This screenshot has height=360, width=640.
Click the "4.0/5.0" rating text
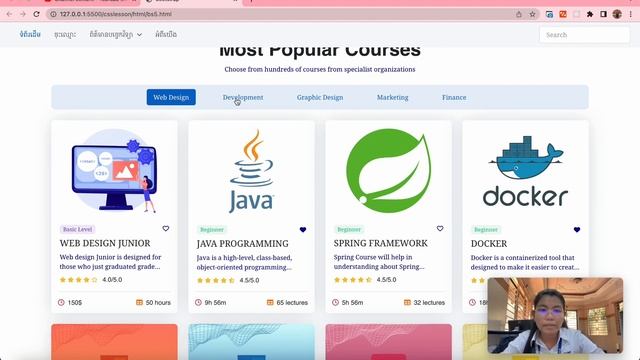click(112, 280)
